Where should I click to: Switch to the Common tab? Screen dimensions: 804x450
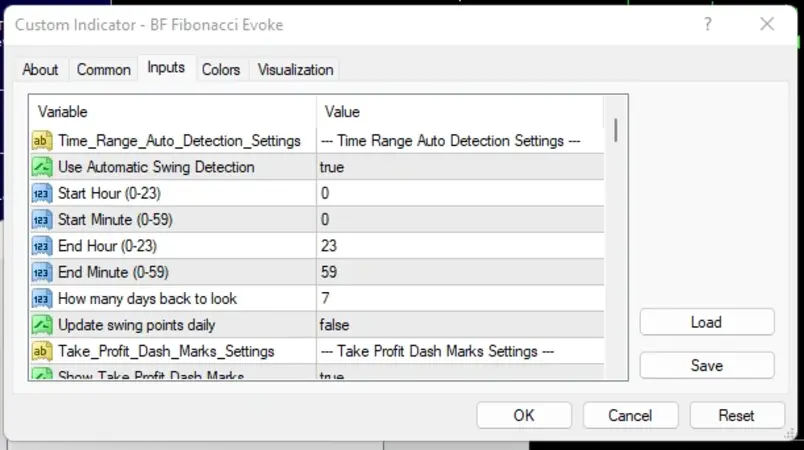coord(104,70)
